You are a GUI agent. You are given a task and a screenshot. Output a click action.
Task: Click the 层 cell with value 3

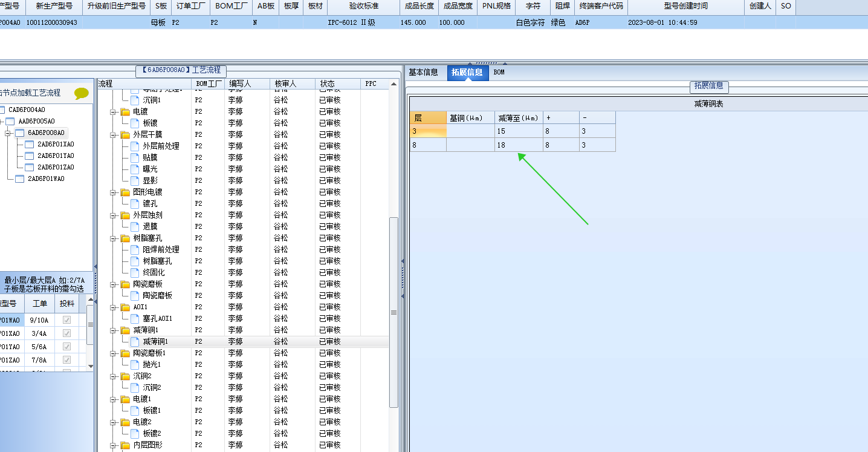click(428, 131)
